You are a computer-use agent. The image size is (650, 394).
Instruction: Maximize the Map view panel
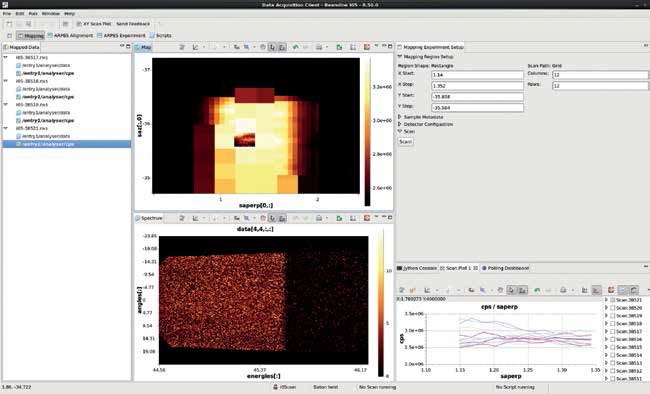390,46
